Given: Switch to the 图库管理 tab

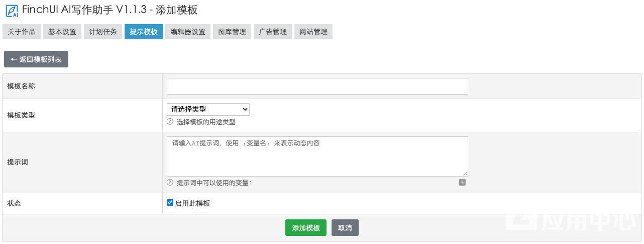Looking at the screenshot, I should (x=232, y=32).
